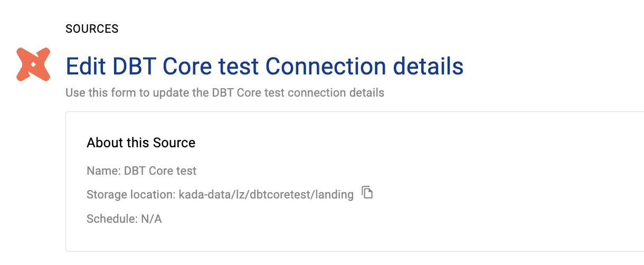Image resolution: width=644 pixels, height=265 pixels.
Task: Click the "Schedule:" label
Action: coord(111,219)
